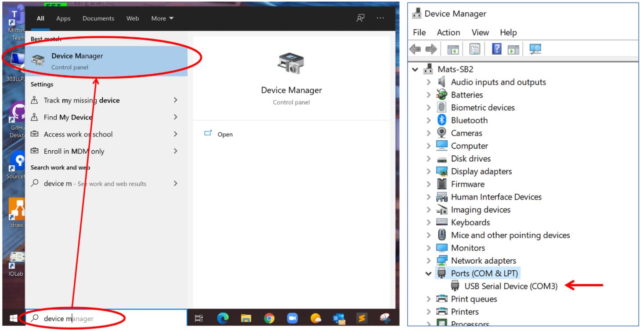The image size is (644, 331).
Task: Expand the Bluetooth device category
Action: coord(428,120)
